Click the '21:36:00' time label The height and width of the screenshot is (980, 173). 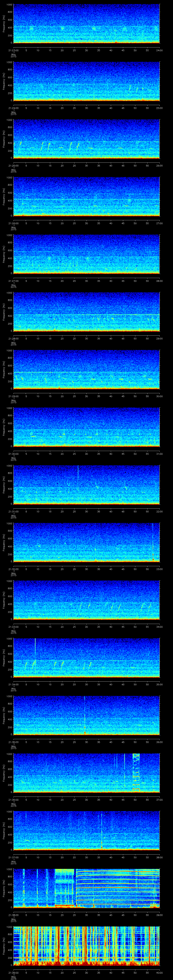click(x=13, y=800)
